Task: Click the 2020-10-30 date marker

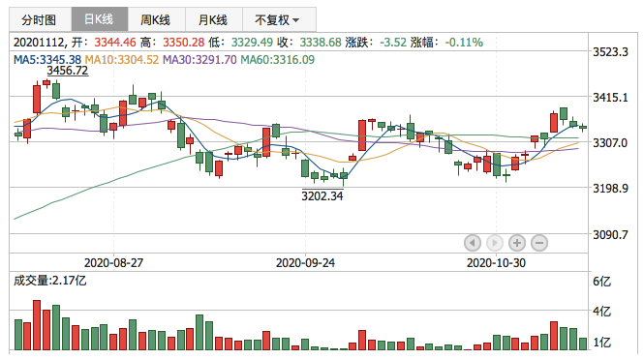Action: [496, 263]
